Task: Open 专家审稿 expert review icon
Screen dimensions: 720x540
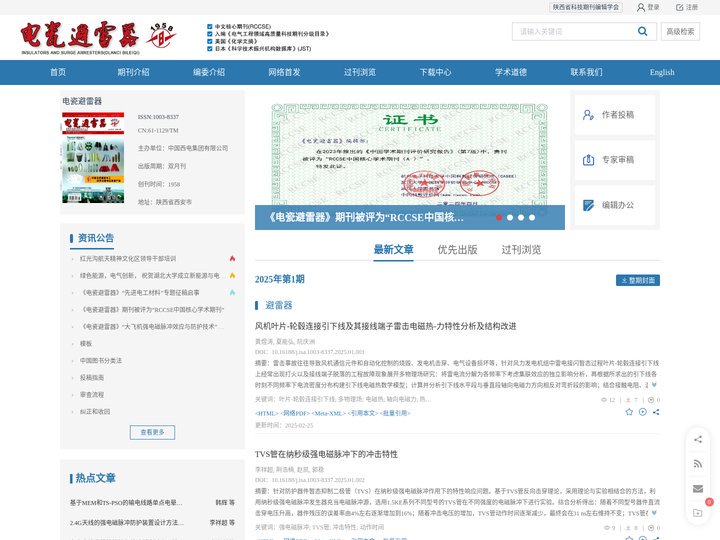Action: 588,160
